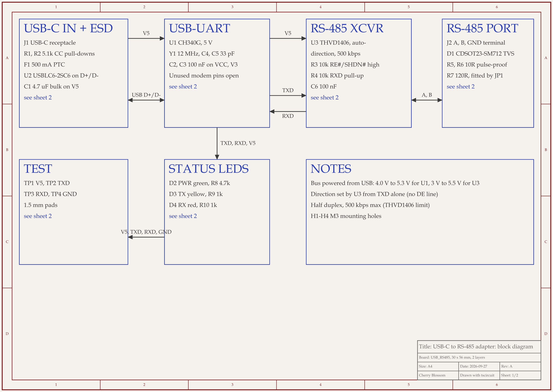
Task: Select 'U1 CH340G, 5 V' text
Action: tap(191, 43)
